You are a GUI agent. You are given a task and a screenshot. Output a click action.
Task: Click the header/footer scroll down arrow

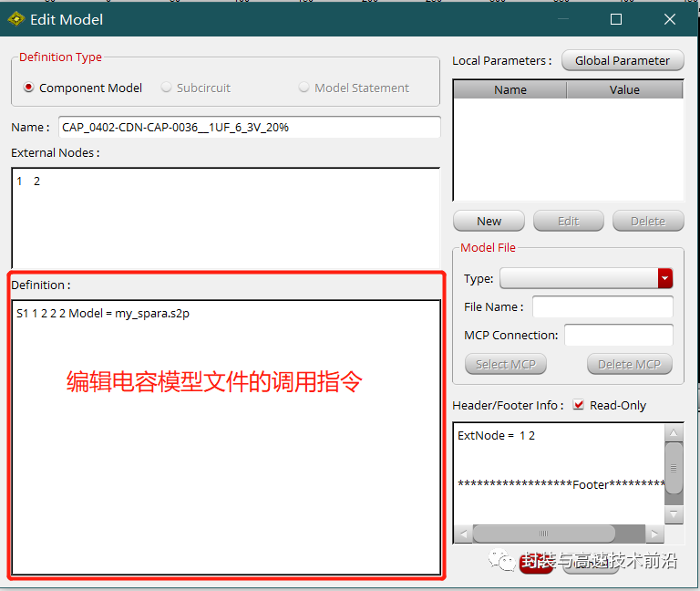coord(674,514)
